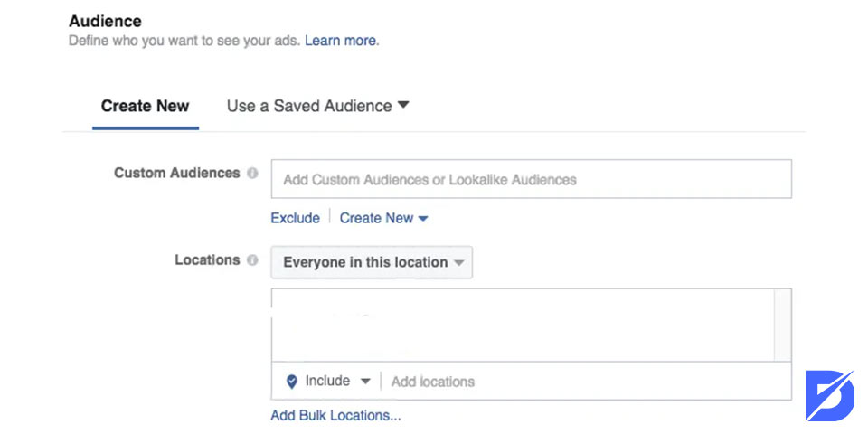Viewport: 868px width, 434px height.
Task: Click the scrollbar in the locations list box
Action: [x=783, y=325]
